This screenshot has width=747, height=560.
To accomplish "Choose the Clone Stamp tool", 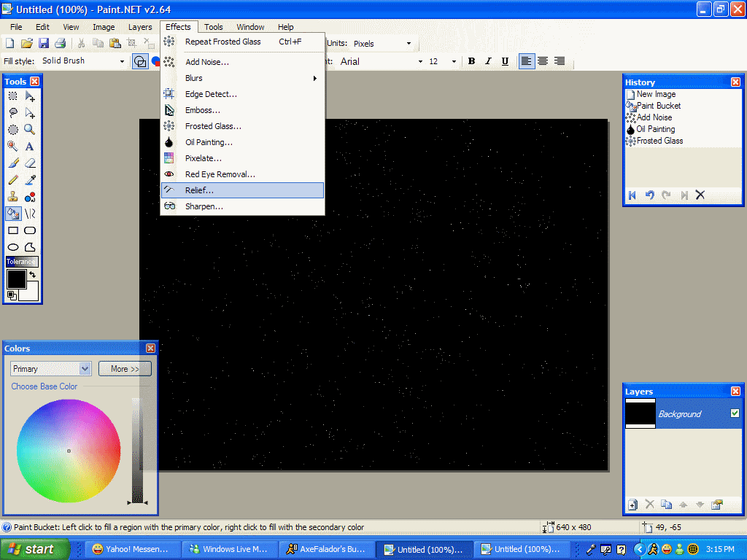I will coord(13,197).
